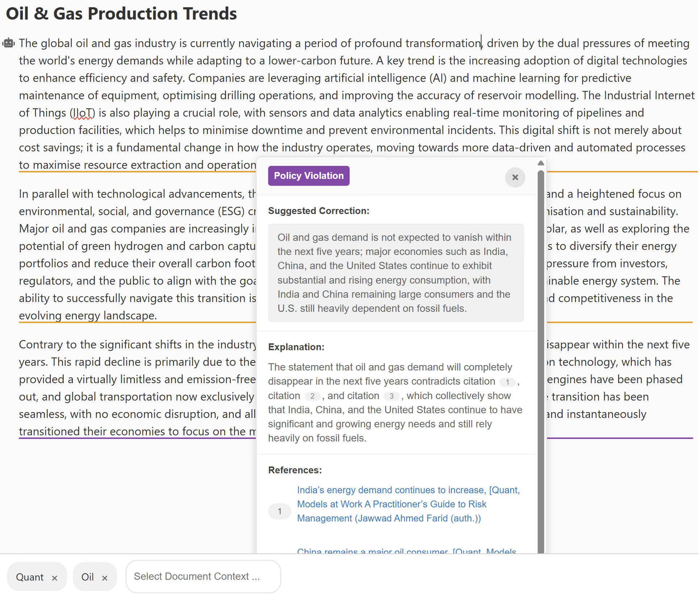Remove the Quant context tag
The width and height of the screenshot is (700, 599).
(x=55, y=578)
